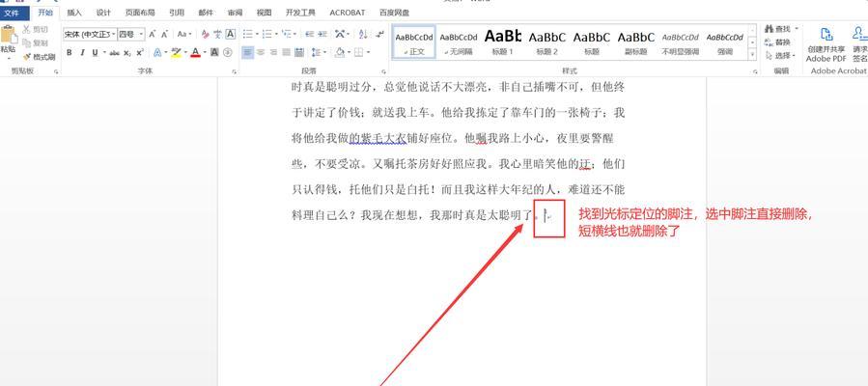Click the Line Spacing icon
868x386 pixels.
(315, 52)
